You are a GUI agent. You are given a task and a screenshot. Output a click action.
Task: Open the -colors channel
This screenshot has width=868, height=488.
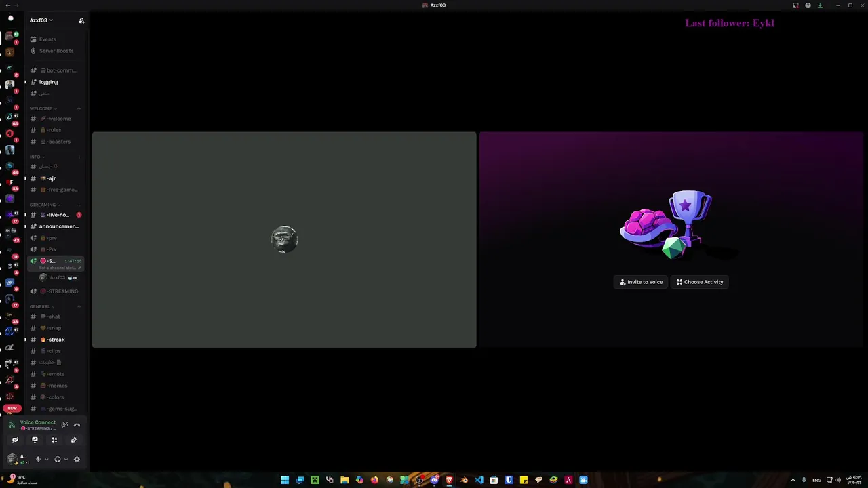54,397
